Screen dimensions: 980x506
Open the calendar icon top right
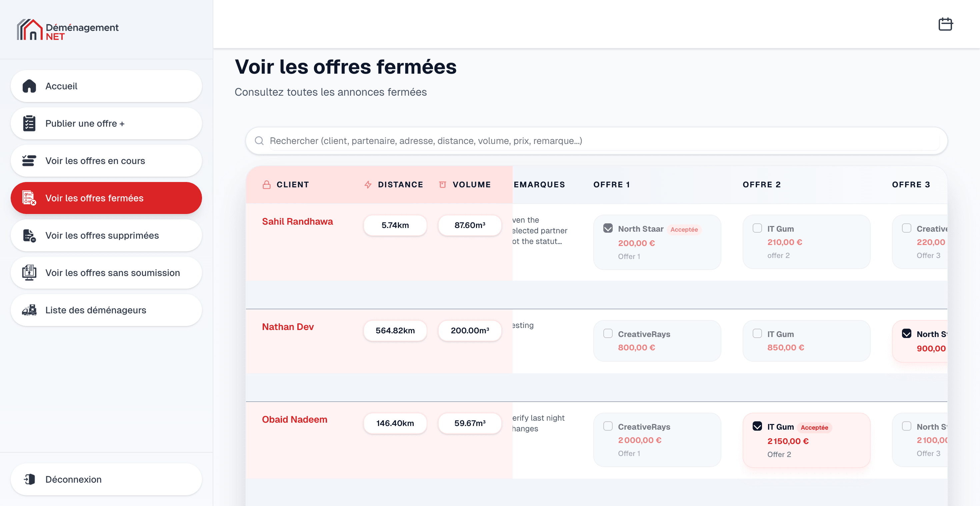pos(946,24)
